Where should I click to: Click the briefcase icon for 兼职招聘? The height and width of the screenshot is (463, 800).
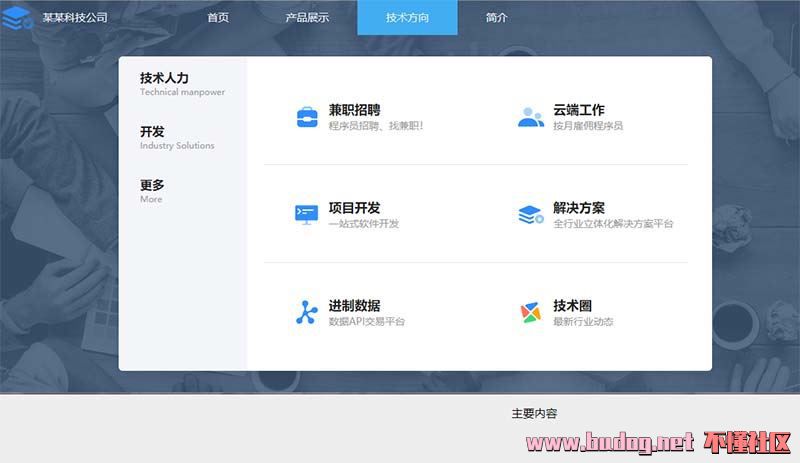pyautogui.click(x=307, y=117)
